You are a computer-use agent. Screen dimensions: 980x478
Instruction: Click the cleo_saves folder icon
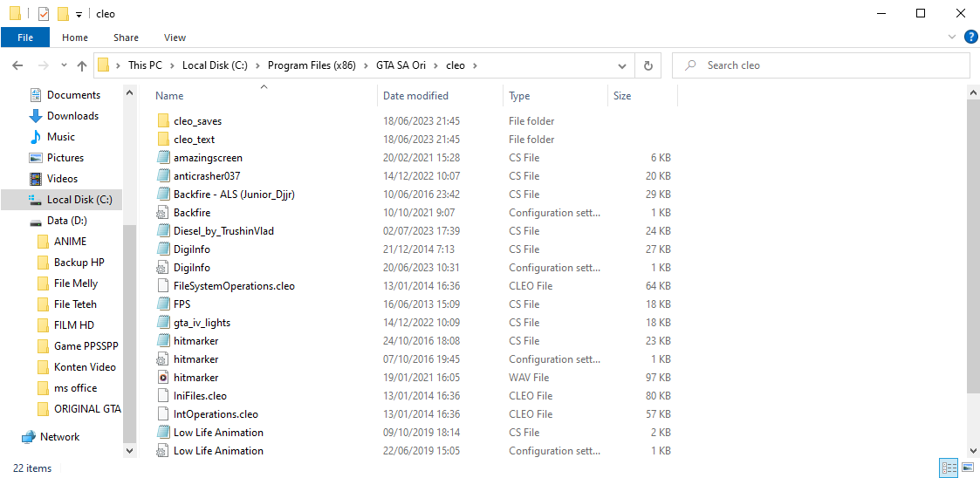(x=162, y=120)
